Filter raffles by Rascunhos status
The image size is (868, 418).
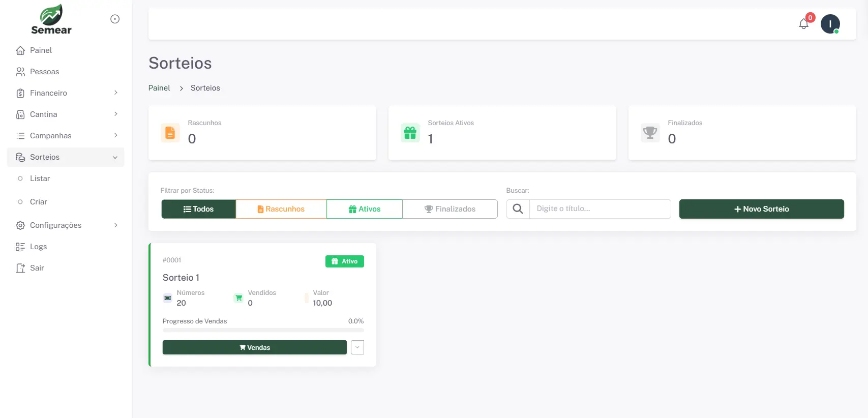click(281, 209)
